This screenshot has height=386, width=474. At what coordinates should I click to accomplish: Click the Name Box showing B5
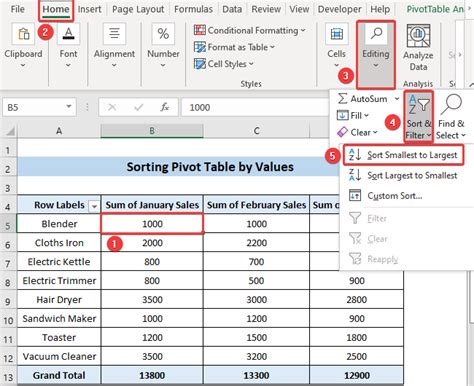(39, 107)
